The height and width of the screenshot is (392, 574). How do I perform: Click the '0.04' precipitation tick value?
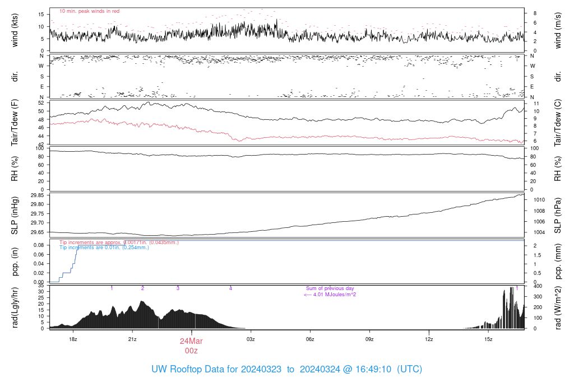[x=39, y=263]
